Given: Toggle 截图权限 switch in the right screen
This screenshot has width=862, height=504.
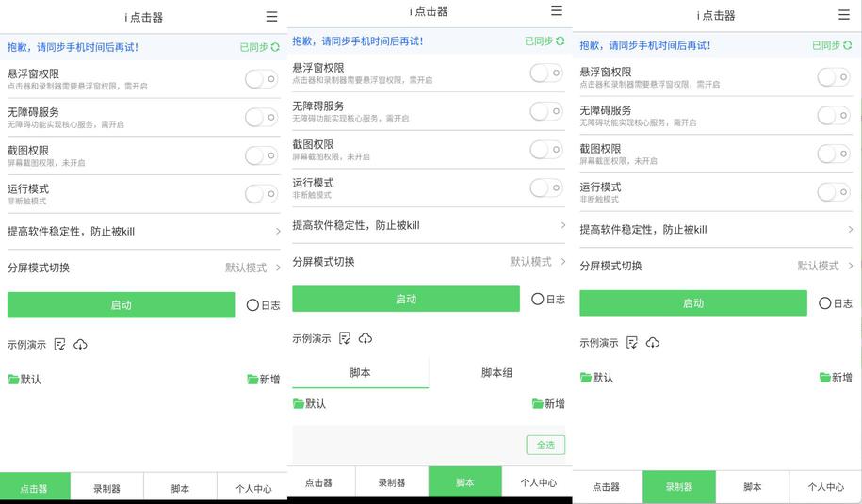Looking at the screenshot, I should pos(833,154).
